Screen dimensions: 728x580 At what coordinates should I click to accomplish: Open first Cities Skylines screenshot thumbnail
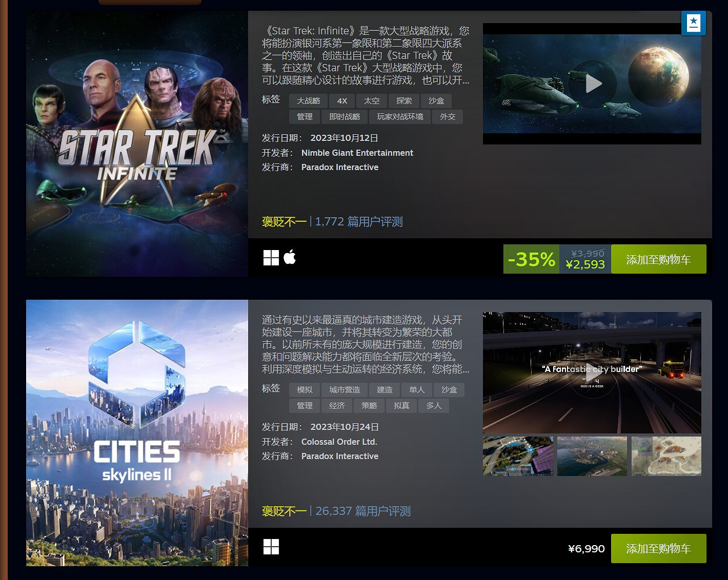[x=518, y=456]
